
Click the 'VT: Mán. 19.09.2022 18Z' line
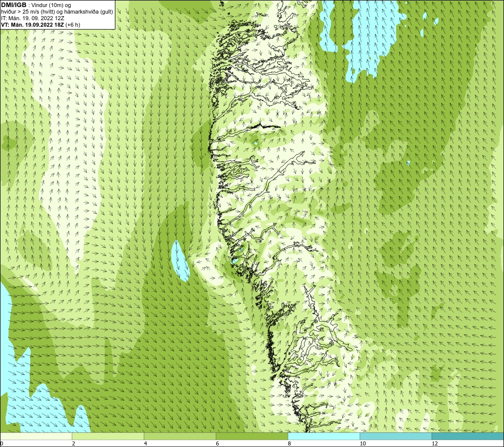point(32,25)
